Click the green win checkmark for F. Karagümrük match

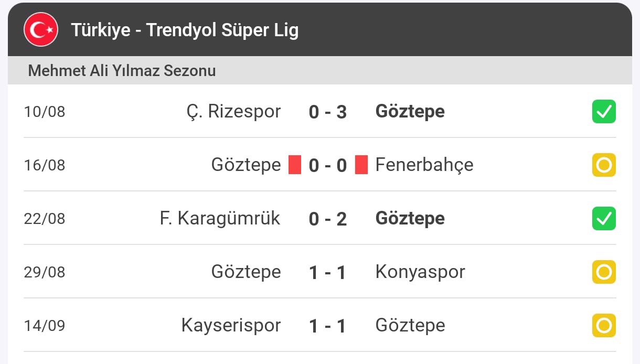tap(604, 219)
